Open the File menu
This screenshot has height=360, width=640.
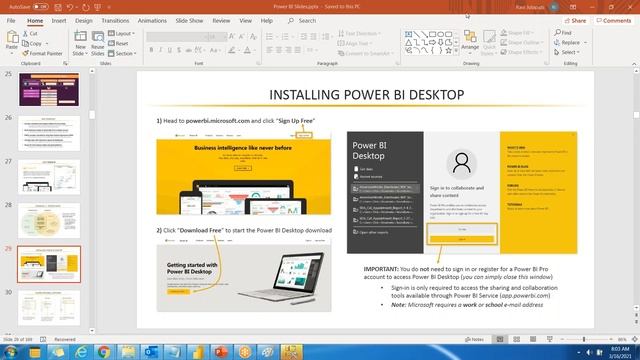click(11, 20)
